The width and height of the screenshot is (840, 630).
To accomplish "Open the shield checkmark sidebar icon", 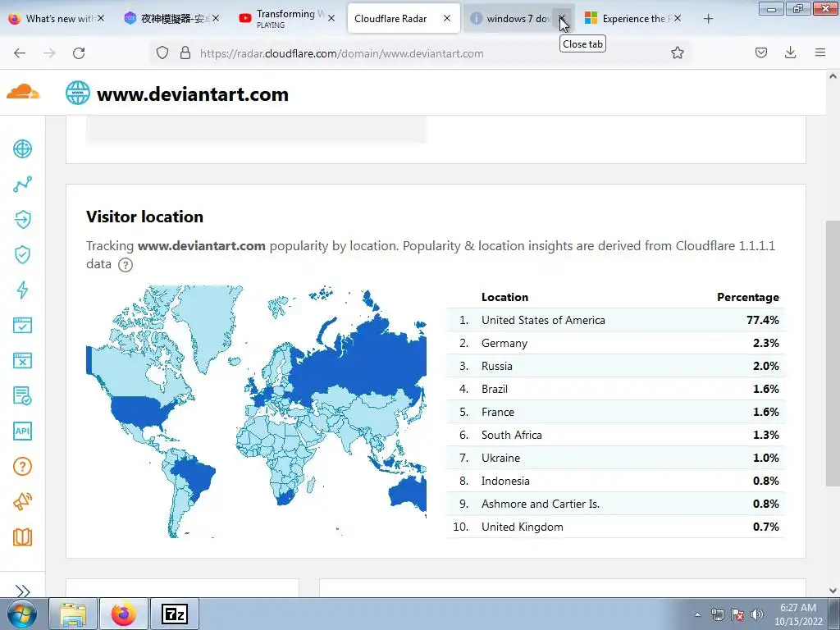I will [x=22, y=254].
